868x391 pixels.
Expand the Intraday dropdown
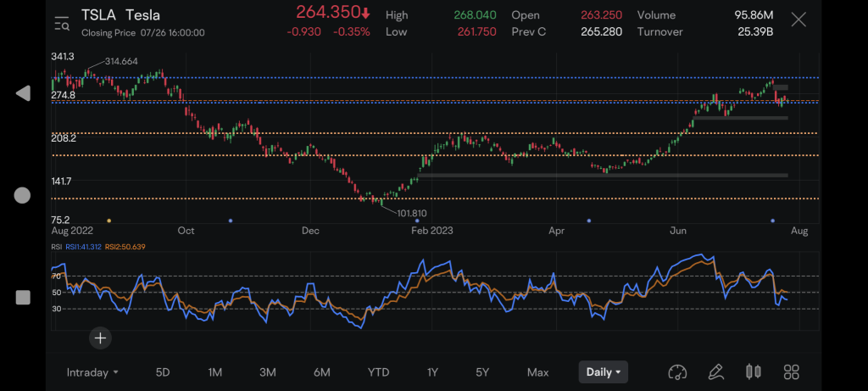(x=92, y=372)
